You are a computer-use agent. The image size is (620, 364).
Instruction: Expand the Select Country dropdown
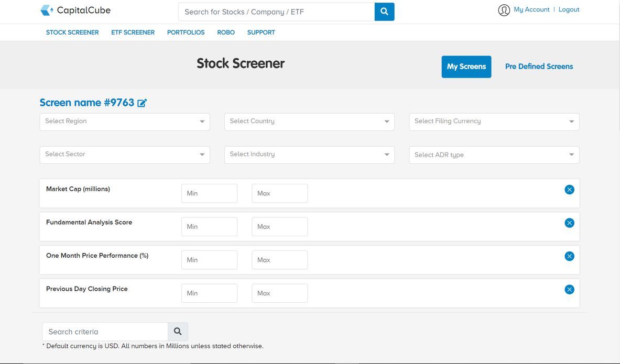click(309, 122)
